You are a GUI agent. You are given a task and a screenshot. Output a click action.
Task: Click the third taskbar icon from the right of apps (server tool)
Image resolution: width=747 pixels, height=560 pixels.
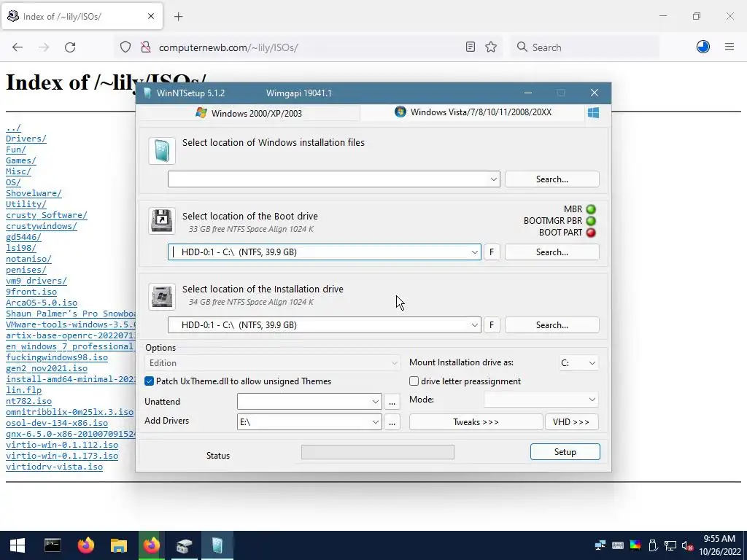pyautogui.click(x=184, y=545)
